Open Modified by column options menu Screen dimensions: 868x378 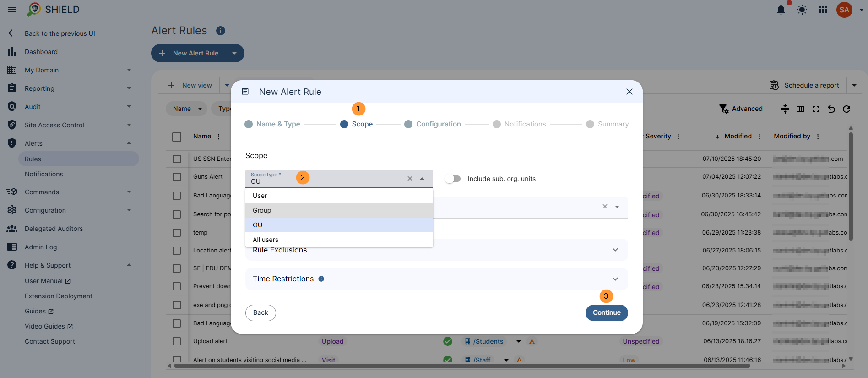(818, 137)
